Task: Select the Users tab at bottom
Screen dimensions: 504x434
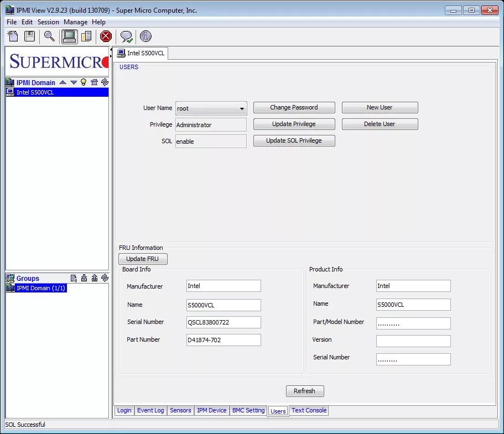Action: (x=278, y=411)
